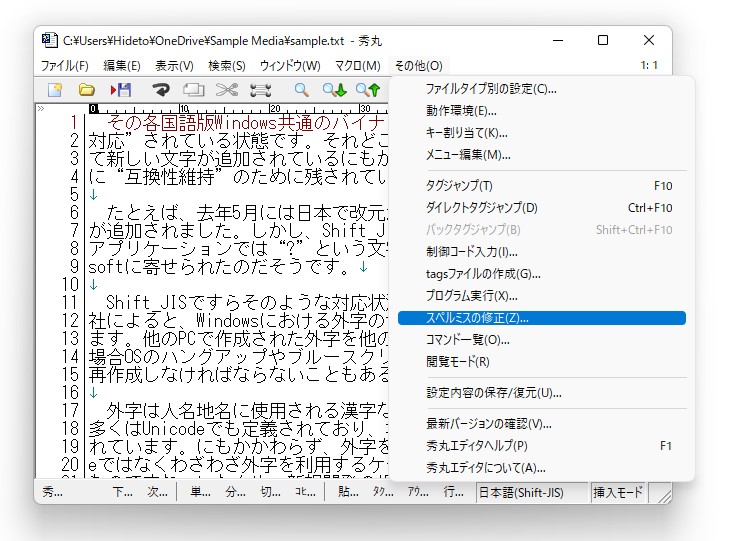Choose ファイルタイプ別の設定(C)... menu entry
Image resolution: width=730 pixels, height=541 pixels.
point(542,89)
